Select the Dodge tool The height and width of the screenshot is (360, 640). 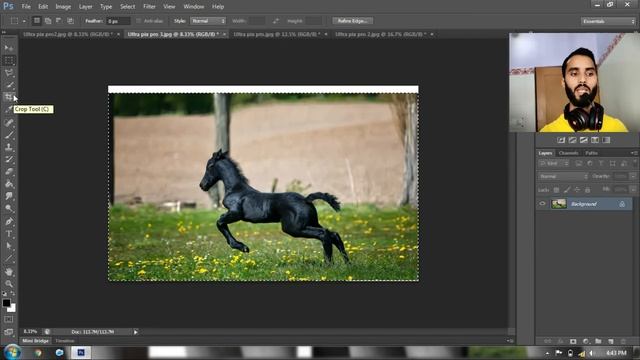pyautogui.click(x=9, y=209)
